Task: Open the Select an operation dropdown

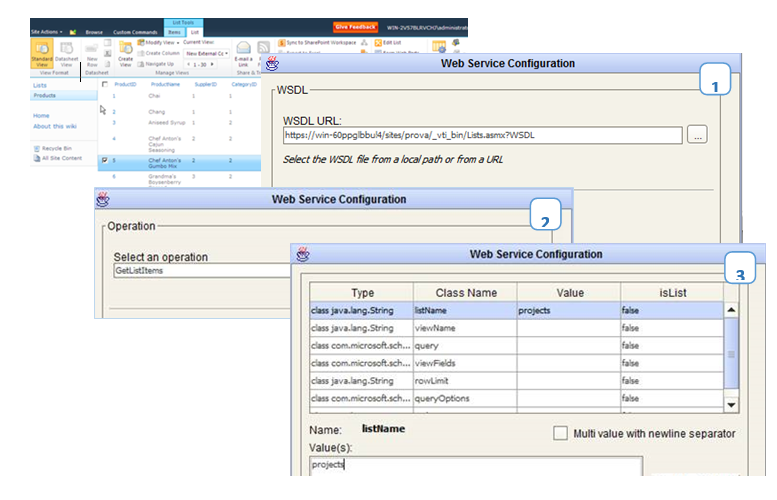Action: click(200, 271)
